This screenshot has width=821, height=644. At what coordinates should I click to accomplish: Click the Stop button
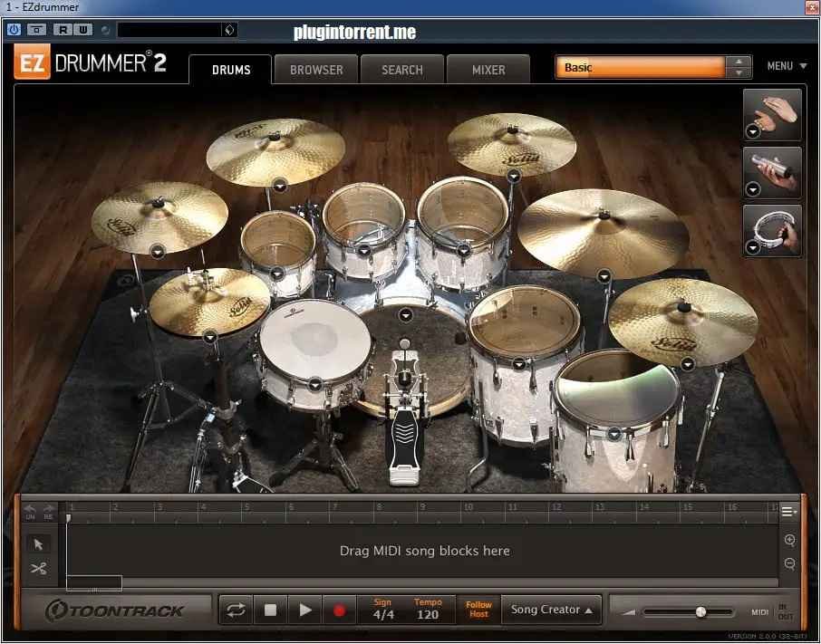pos(270,610)
